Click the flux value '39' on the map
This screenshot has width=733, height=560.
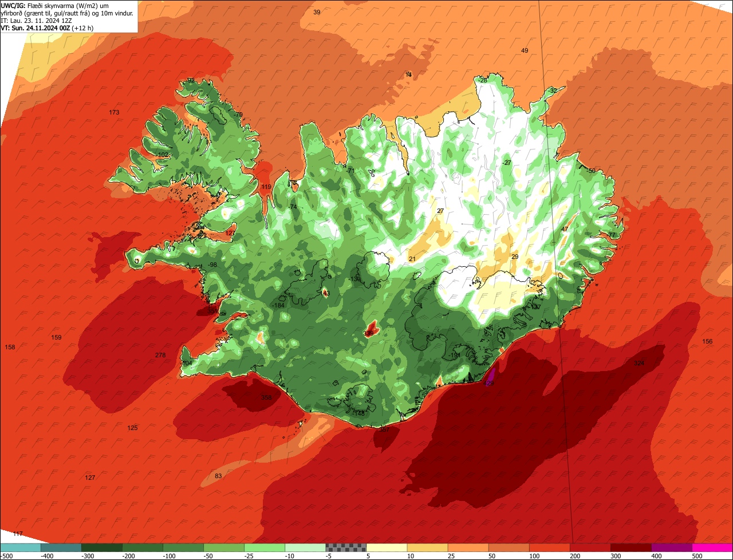pos(317,12)
